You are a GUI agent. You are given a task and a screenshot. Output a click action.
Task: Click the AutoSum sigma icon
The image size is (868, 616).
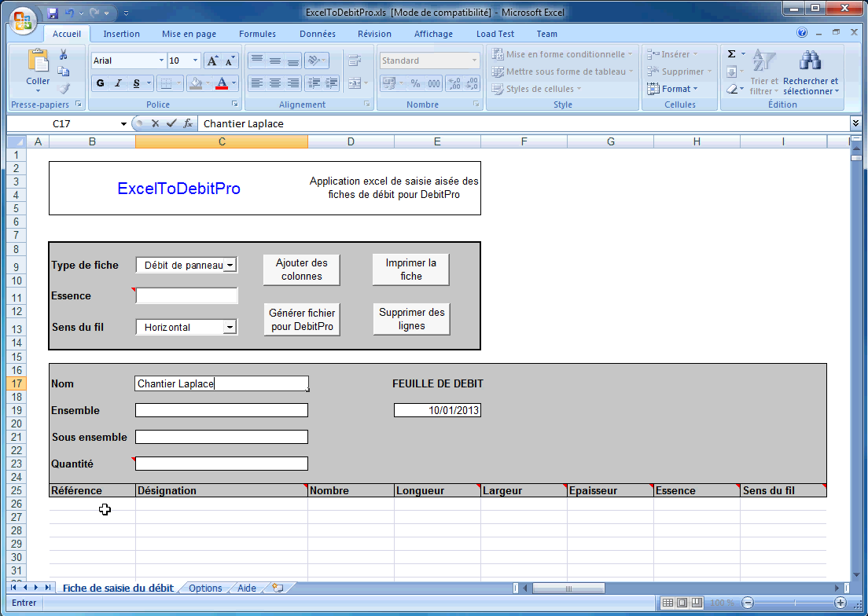click(731, 54)
